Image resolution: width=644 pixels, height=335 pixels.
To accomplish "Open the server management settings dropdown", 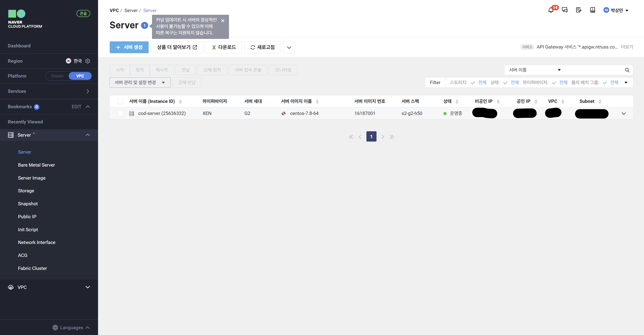I will point(140,83).
